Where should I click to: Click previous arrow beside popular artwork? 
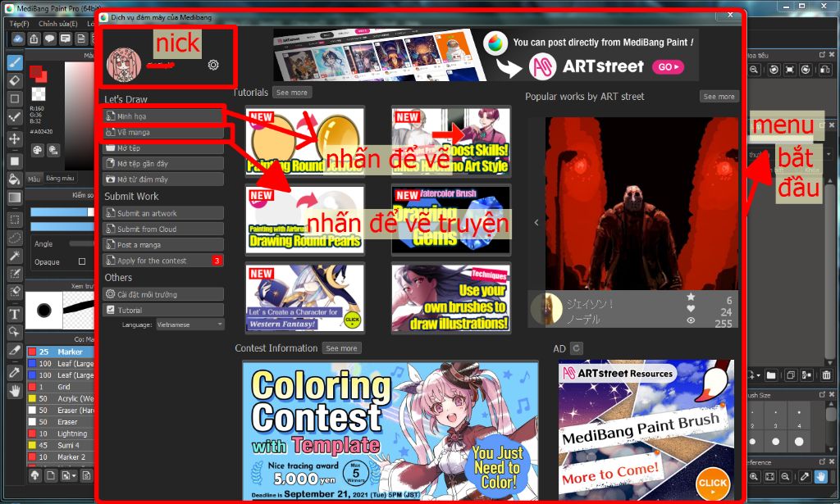coord(536,222)
